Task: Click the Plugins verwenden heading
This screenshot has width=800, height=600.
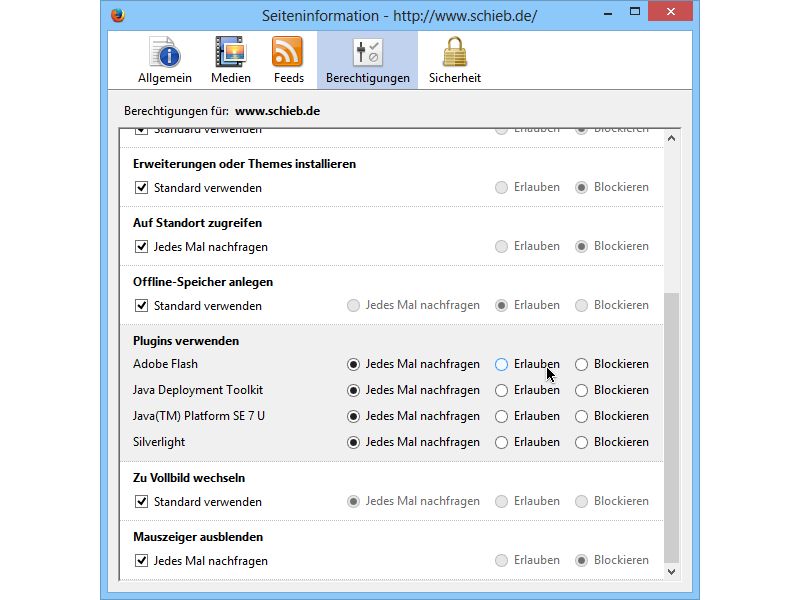Action: pos(186,341)
